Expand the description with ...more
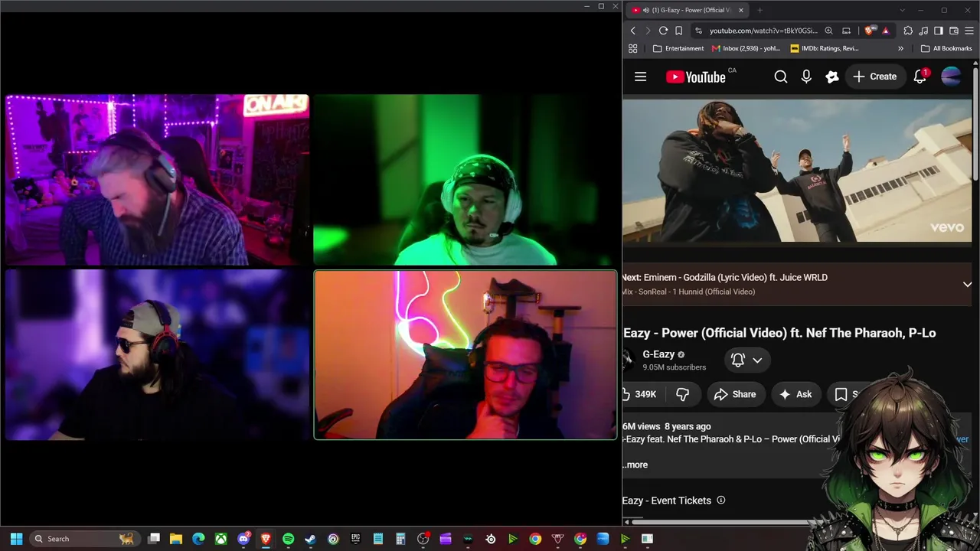The image size is (980, 551). 635,465
